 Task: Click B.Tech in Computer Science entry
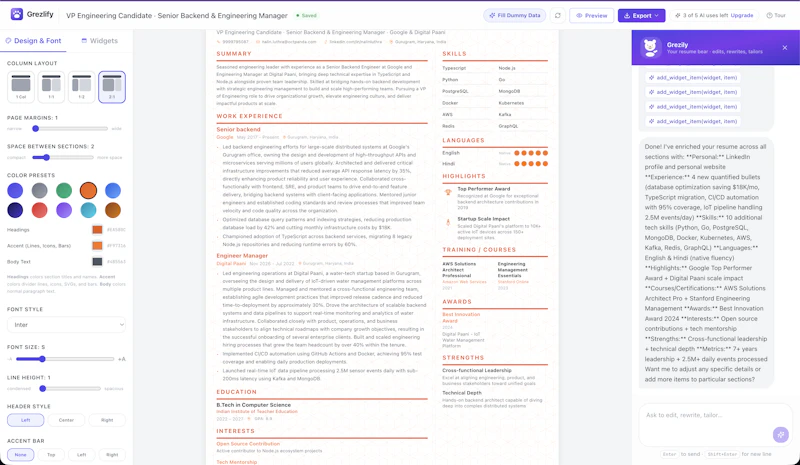point(254,405)
